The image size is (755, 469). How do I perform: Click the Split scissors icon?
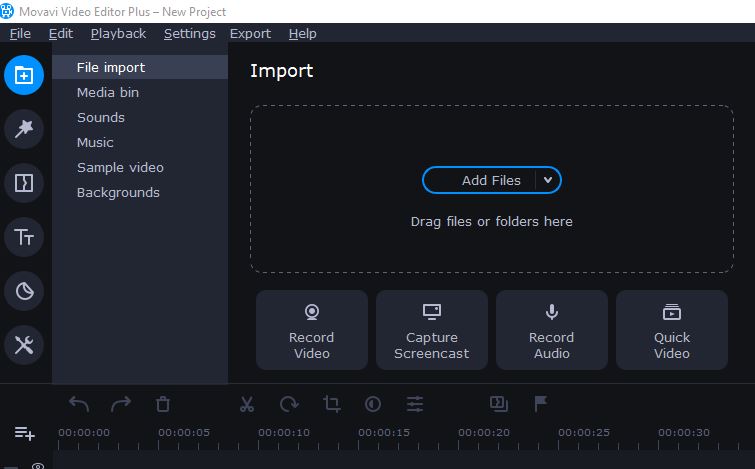pos(247,404)
